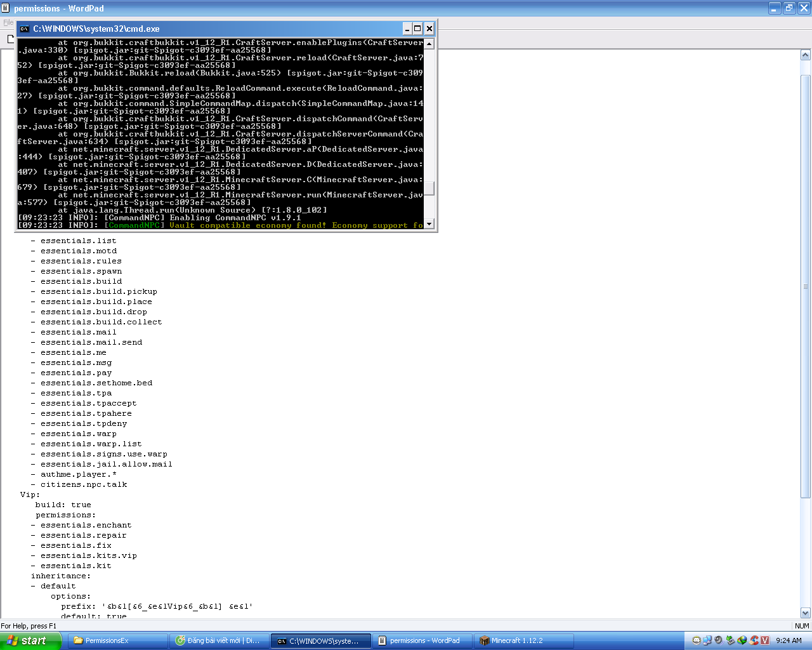Open the network connection tray icon
Viewport: 812px width, 650px height.
(x=707, y=640)
